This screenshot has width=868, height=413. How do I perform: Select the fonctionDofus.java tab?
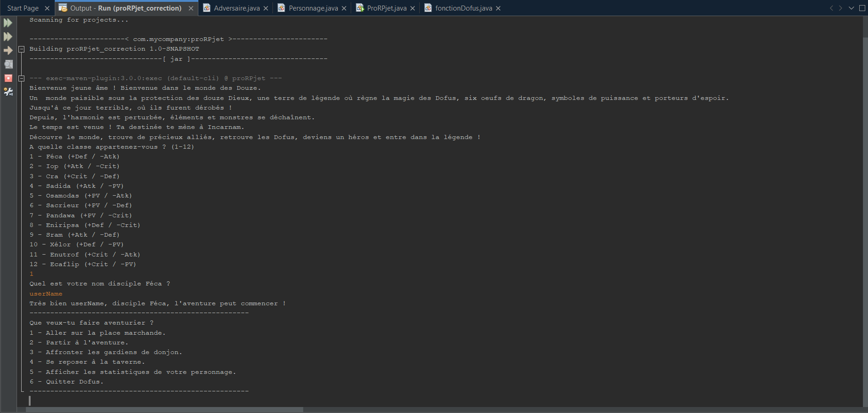coord(463,8)
